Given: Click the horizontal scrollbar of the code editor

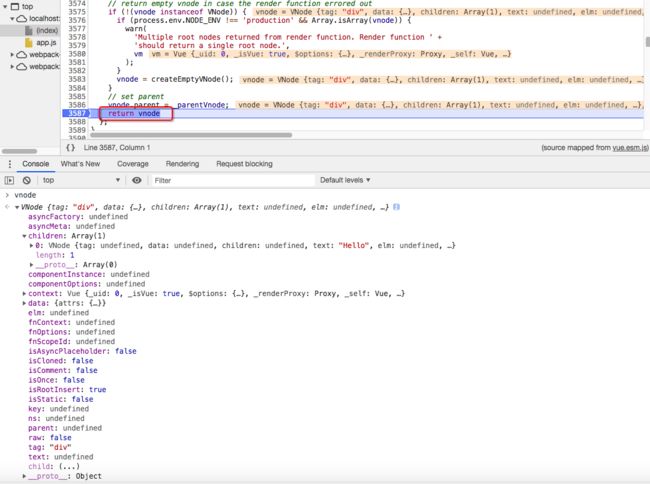Looking at the screenshot, I should [191, 135].
